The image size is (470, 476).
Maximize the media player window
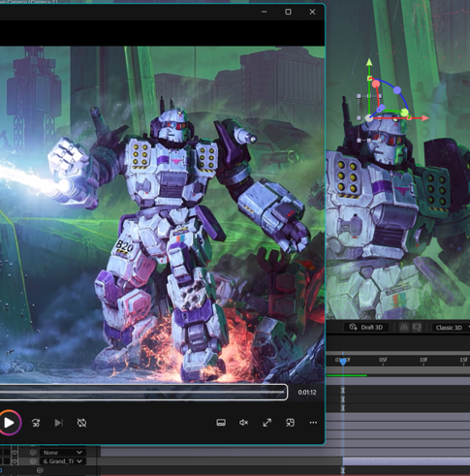coord(288,12)
